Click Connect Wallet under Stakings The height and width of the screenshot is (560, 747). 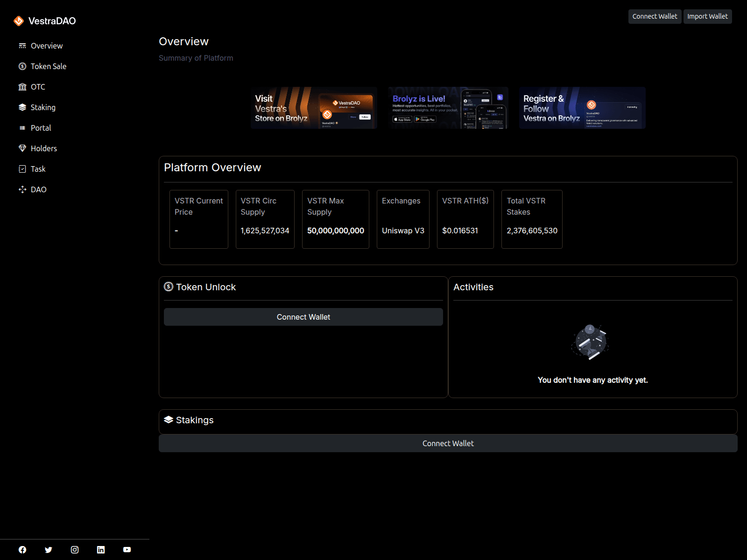[x=448, y=443]
